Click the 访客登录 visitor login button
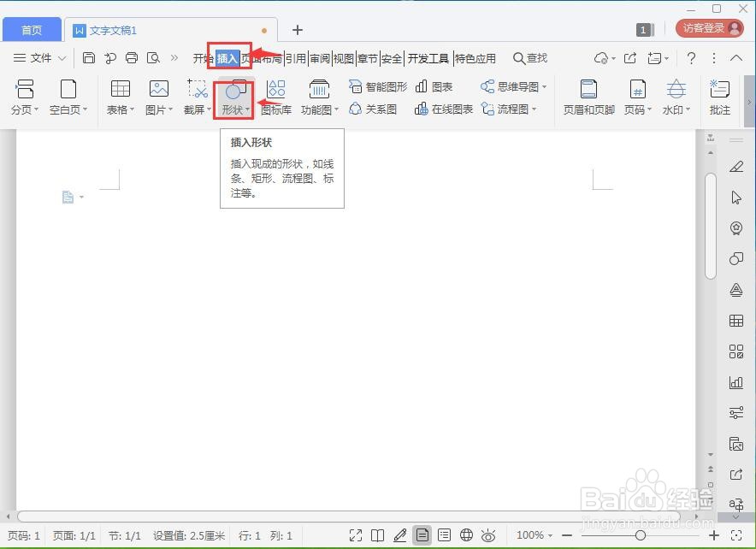The height and width of the screenshot is (549, 756). pos(709,27)
